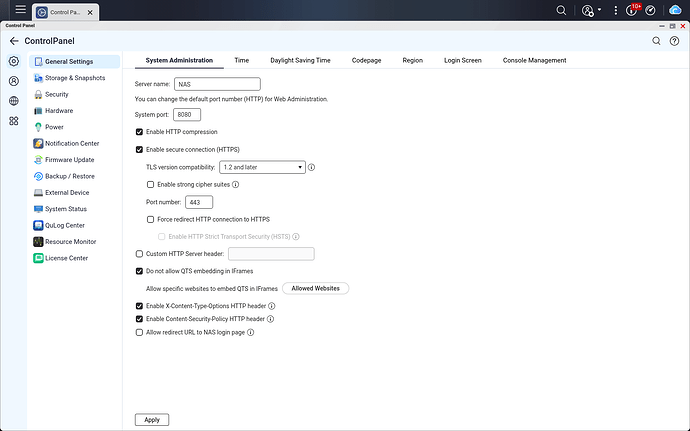The height and width of the screenshot is (431, 690).
Task: Open Security settings
Action: (x=74, y=94)
